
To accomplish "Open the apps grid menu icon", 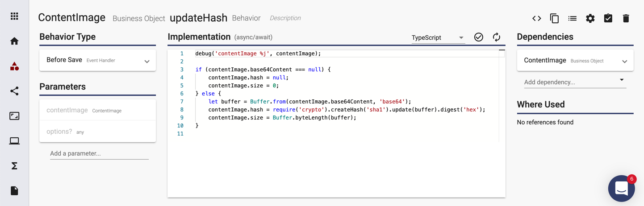I will pos(14,16).
